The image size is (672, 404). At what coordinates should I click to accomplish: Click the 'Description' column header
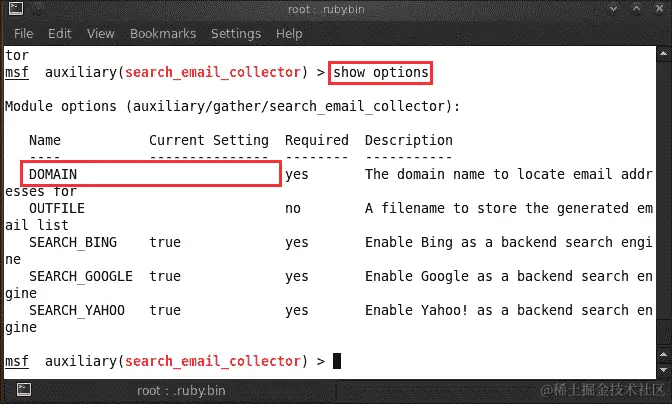click(x=409, y=141)
